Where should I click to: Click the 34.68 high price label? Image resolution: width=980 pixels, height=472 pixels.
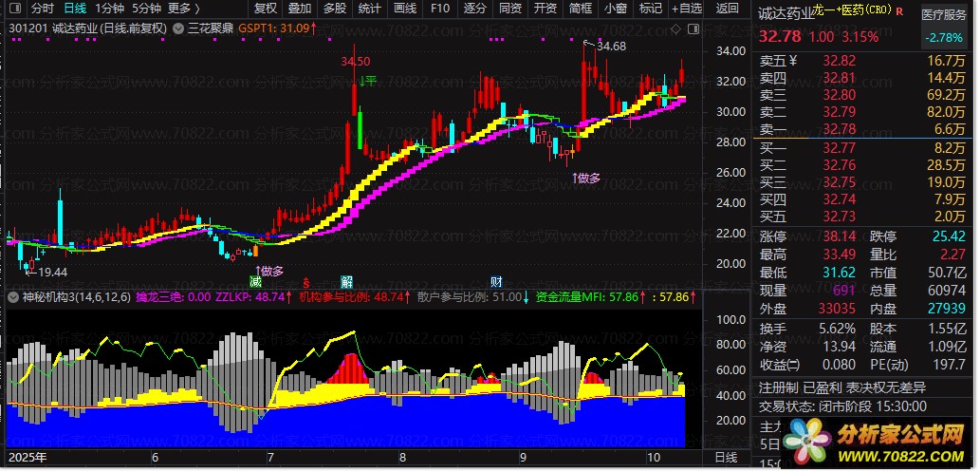tap(611, 46)
